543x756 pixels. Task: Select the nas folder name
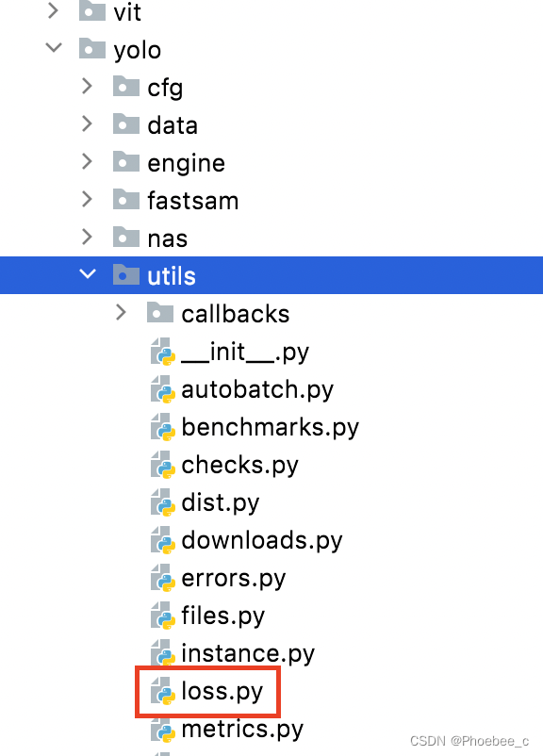(x=168, y=239)
